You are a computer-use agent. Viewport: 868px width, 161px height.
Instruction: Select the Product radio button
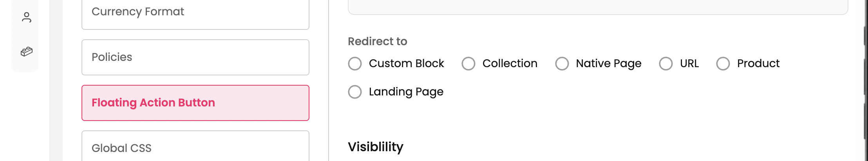(x=723, y=64)
